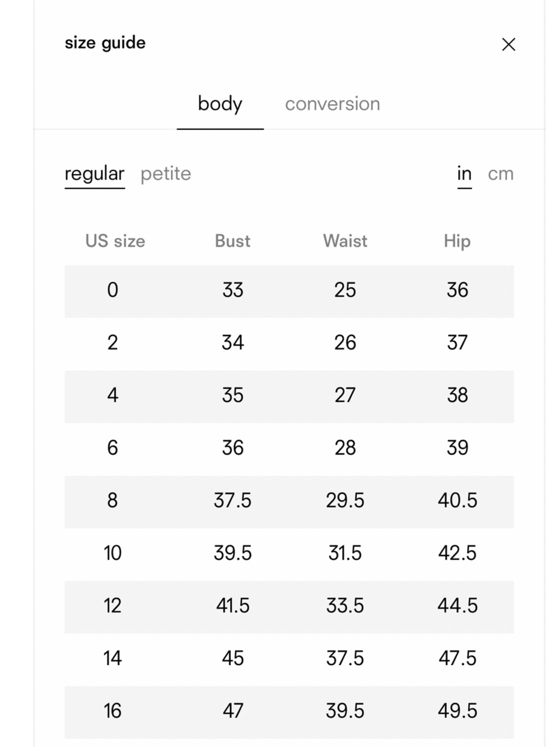
Task: Click the Bust column header
Action: coord(232,241)
